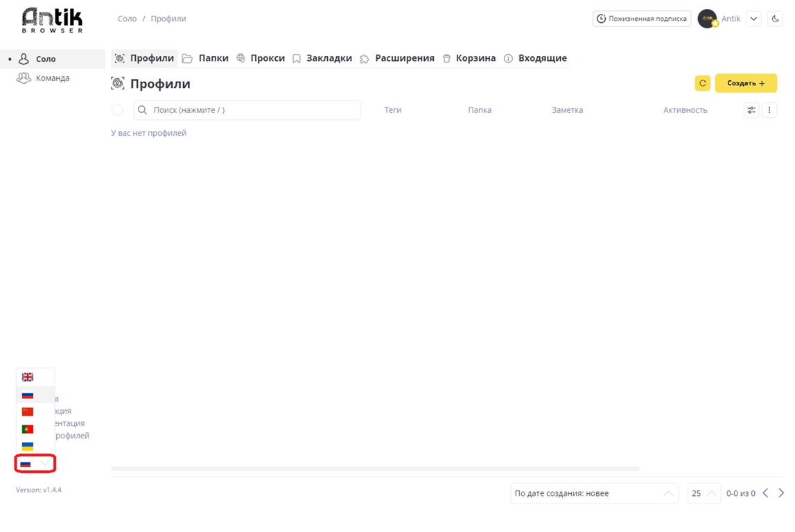Toggle the select-all profiles checkbox
Viewport: 795px width, 532px height.
point(117,110)
